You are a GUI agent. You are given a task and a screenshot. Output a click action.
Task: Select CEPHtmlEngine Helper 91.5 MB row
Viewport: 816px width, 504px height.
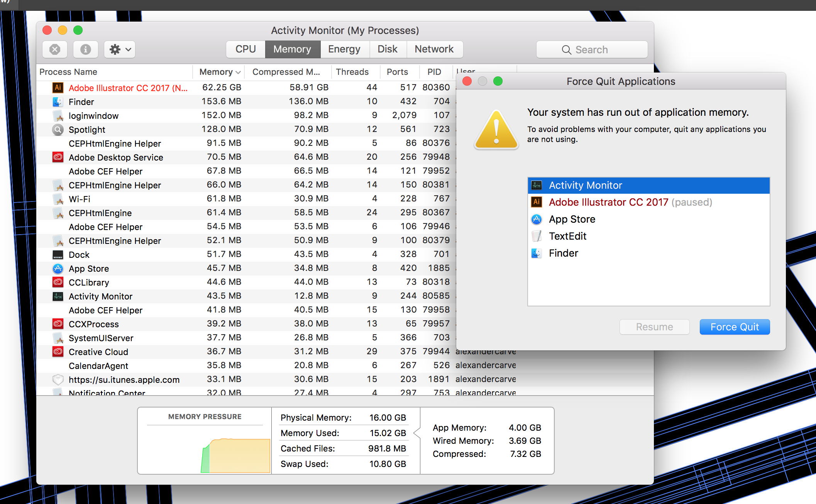point(246,143)
